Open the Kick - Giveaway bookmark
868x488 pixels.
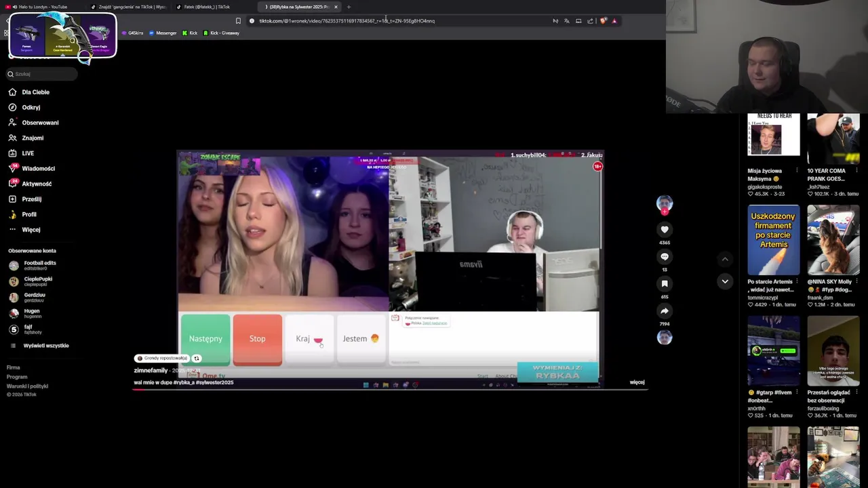click(x=221, y=33)
